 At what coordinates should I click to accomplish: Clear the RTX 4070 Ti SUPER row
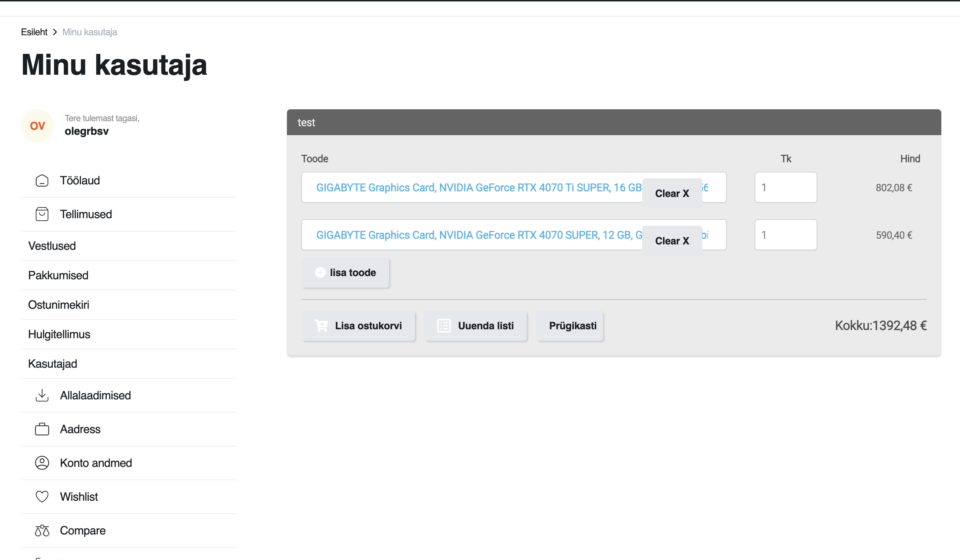coord(672,193)
